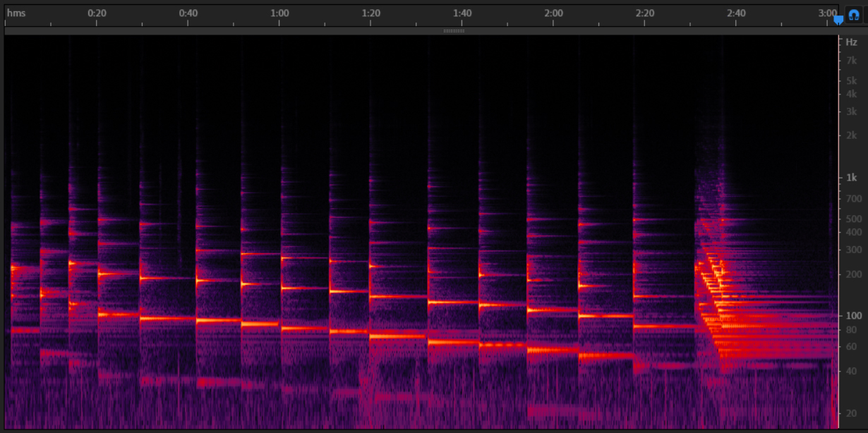The width and height of the screenshot is (868, 433).
Task: Jump to 0:40 on the time ruler
Action: click(x=188, y=13)
